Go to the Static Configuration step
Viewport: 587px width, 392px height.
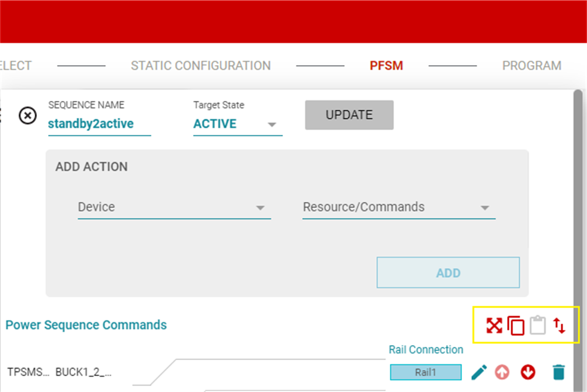pyautogui.click(x=201, y=66)
